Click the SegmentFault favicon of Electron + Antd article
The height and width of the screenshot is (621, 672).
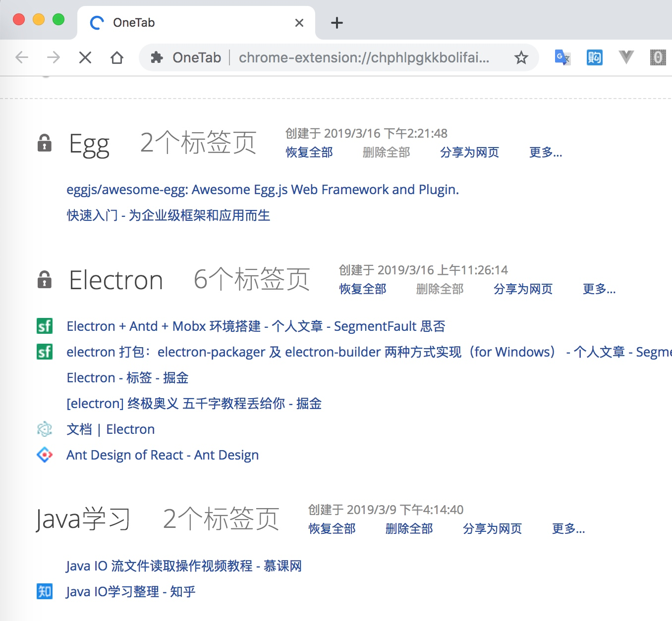pos(45,326)
